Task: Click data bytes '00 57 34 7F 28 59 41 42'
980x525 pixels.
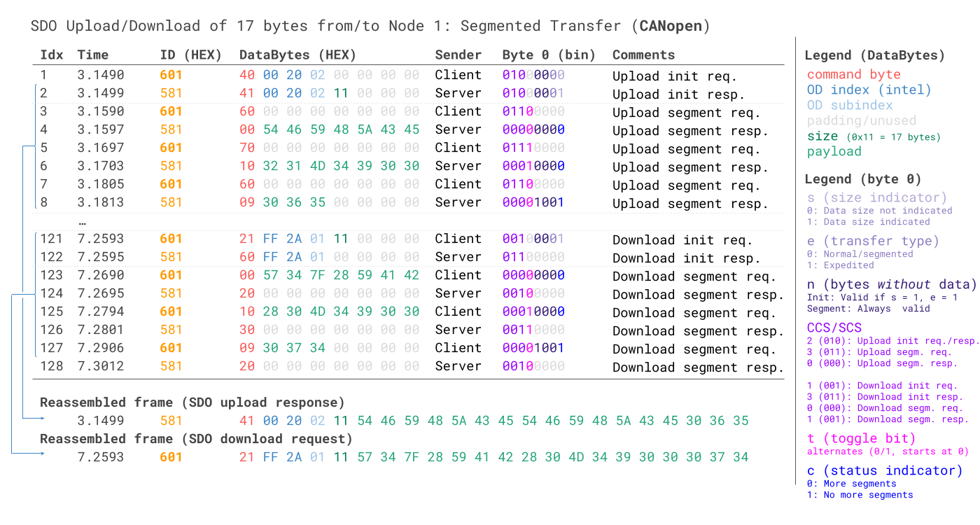Action: coord(330,275)
